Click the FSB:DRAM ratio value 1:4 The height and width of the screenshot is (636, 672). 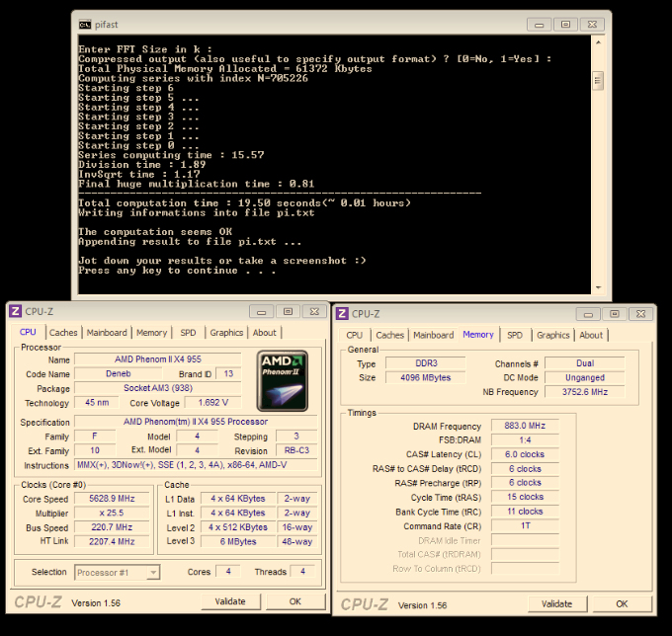pos(525,439)
